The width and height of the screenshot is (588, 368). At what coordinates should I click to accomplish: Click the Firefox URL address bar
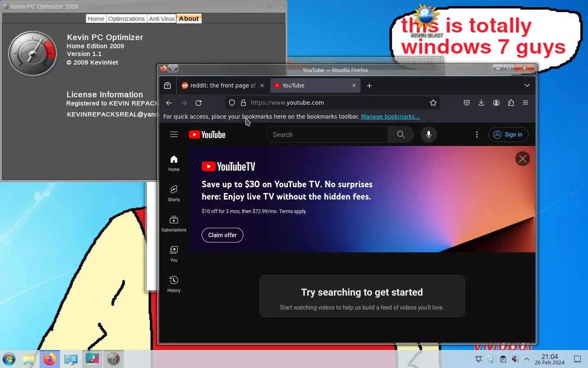333,103
